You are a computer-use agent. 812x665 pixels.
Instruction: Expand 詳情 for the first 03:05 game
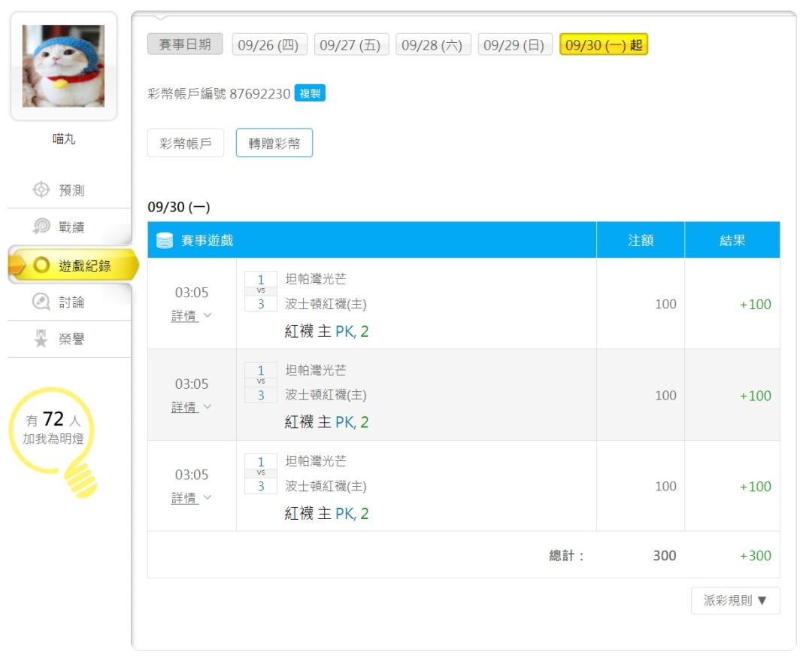(x=191, y=316)
